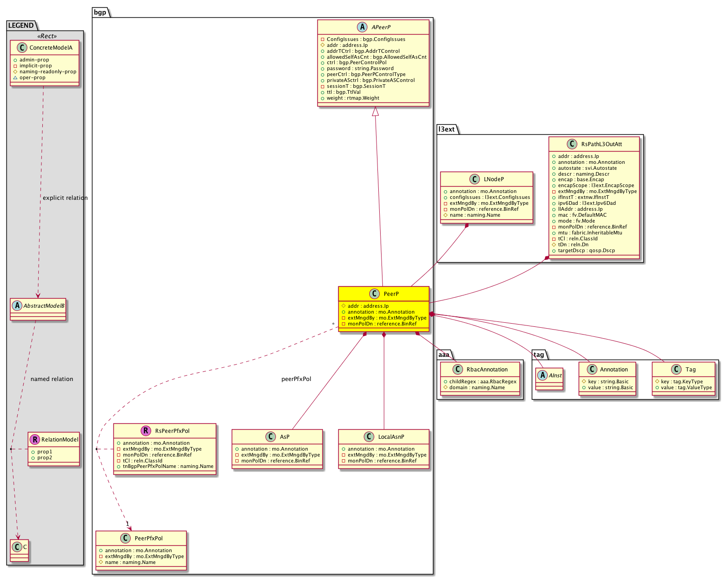Click the 'A' icon of AInst class
The width and height of the screenshot is (728, 579).
click(542, 375)
